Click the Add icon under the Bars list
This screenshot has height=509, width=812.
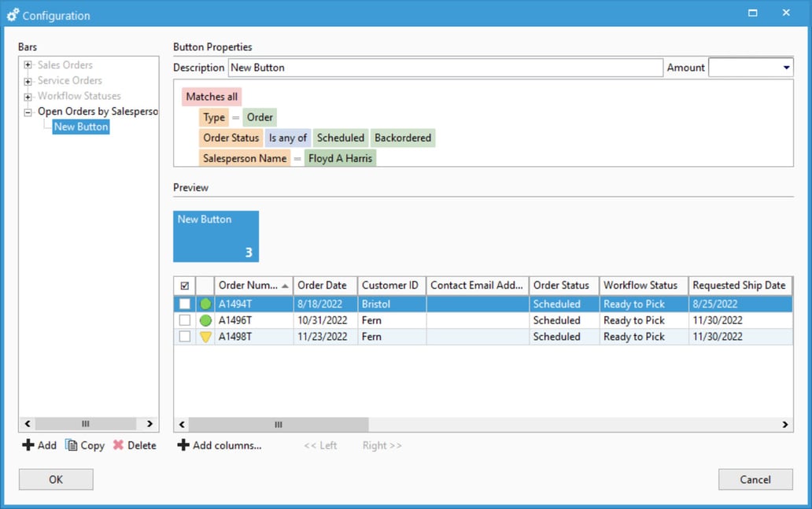28,445
